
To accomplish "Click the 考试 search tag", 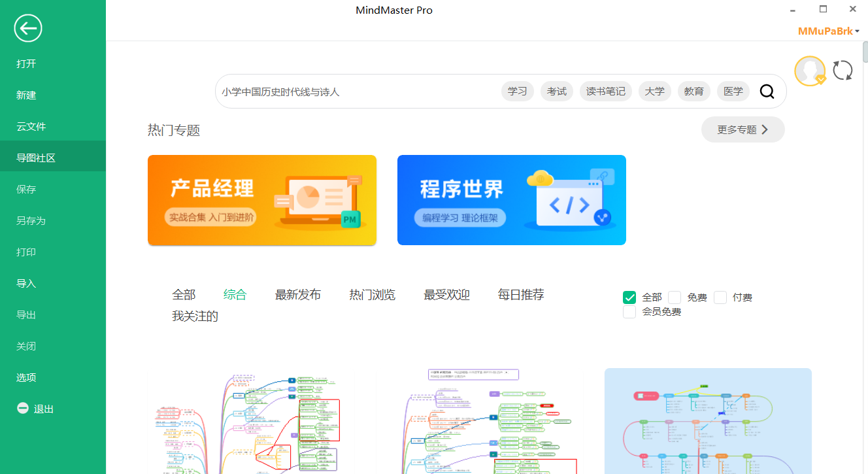I will (556, 92).
